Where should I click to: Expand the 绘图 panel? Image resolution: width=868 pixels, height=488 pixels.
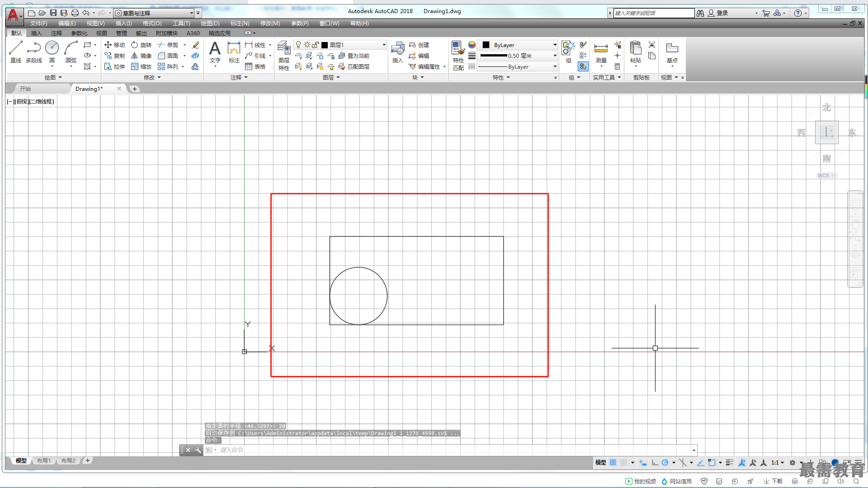[53, 77]
